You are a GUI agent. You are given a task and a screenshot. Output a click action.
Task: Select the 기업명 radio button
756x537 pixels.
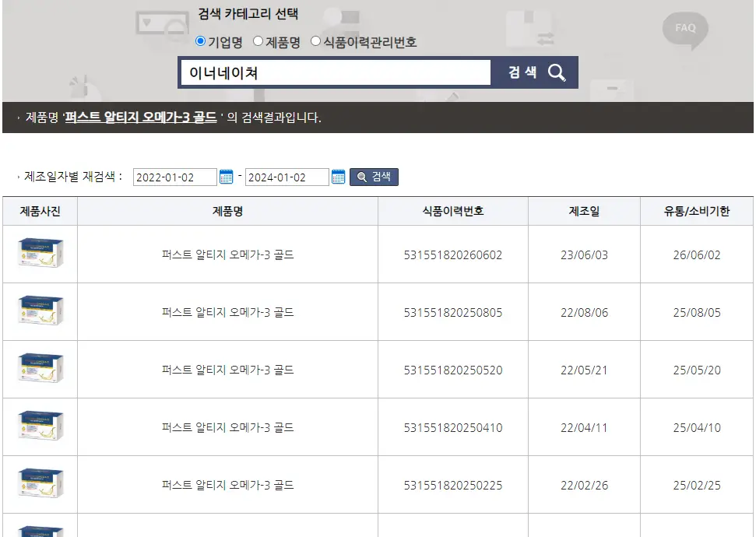(x=202, y=42)
